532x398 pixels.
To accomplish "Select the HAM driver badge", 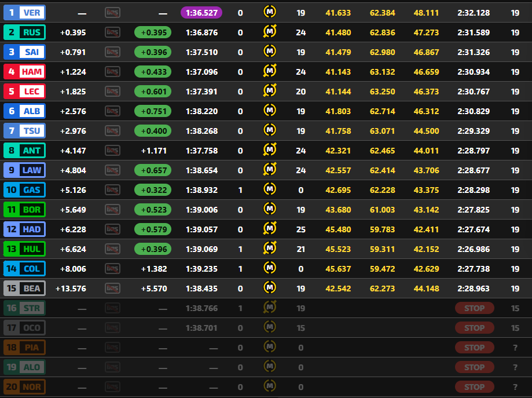I will (x=24, y=72).
